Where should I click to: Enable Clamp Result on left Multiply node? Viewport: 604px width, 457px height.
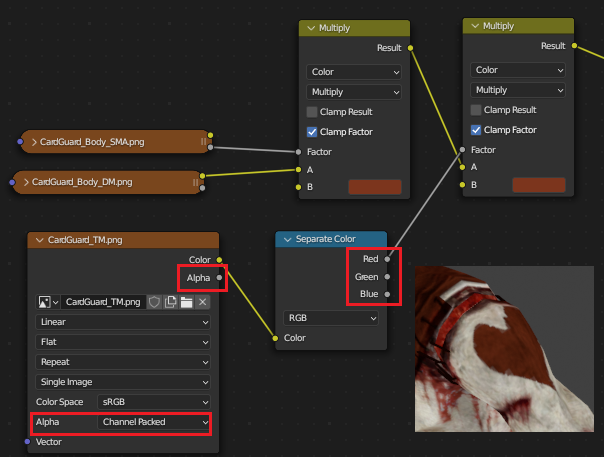point(312,112)
